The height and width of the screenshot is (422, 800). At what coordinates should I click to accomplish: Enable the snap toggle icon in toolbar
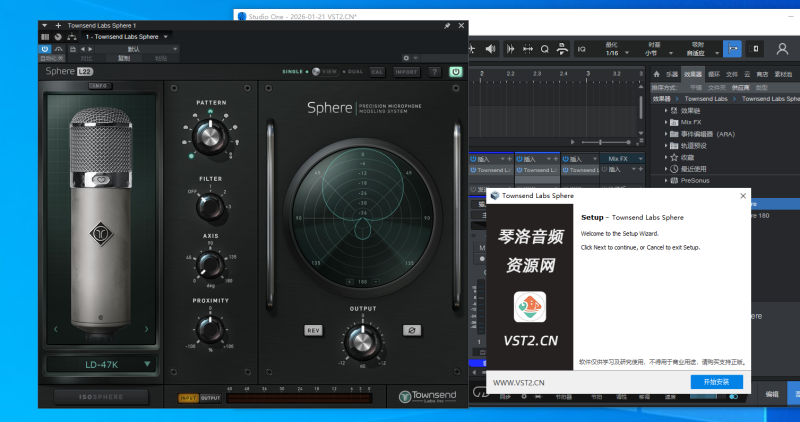(x=732, y=48)
